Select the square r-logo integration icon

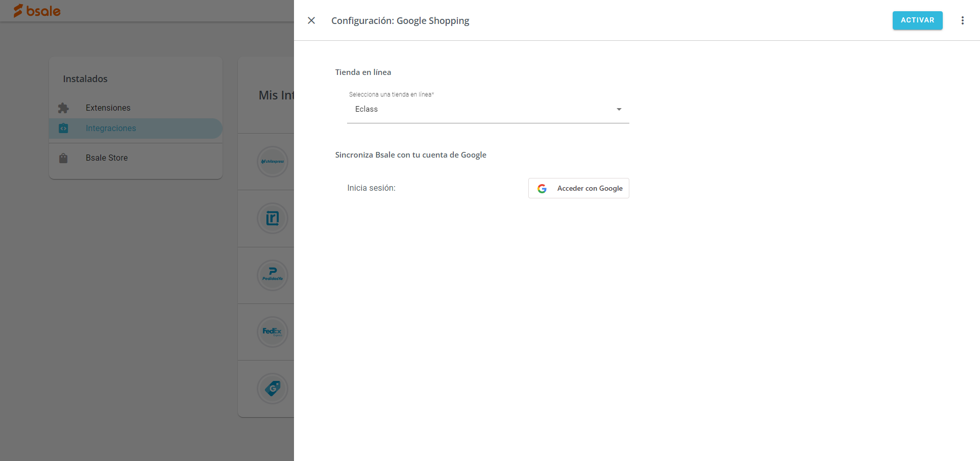pos(273,218)
